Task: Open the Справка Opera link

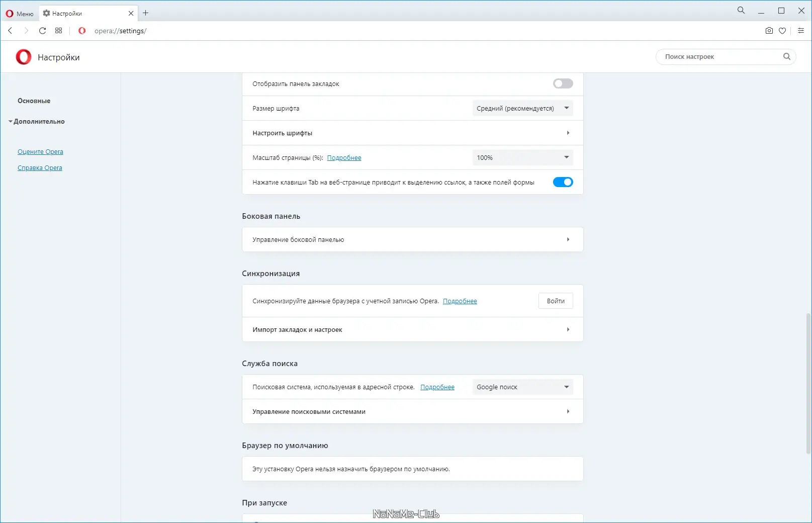Action: [40, 168]
